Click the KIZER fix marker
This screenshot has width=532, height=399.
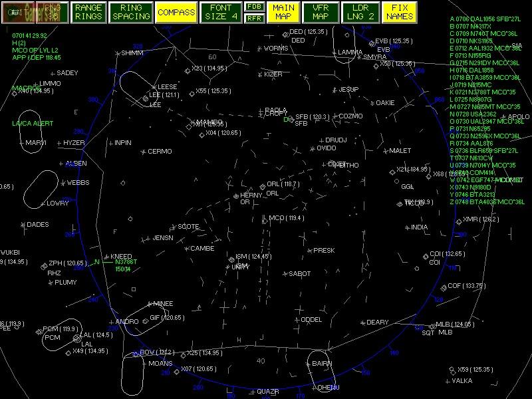(x=260, y=74)
